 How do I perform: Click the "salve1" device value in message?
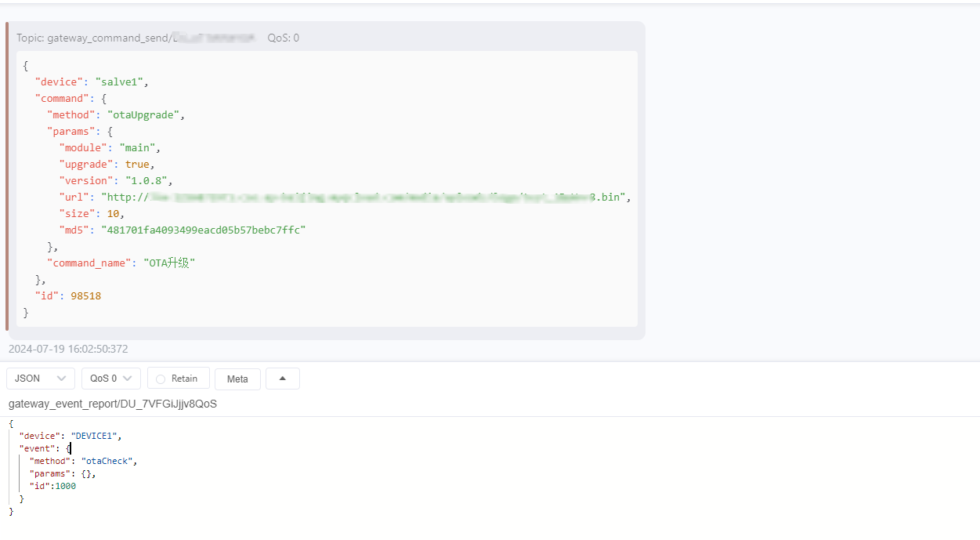pos(121,82)
